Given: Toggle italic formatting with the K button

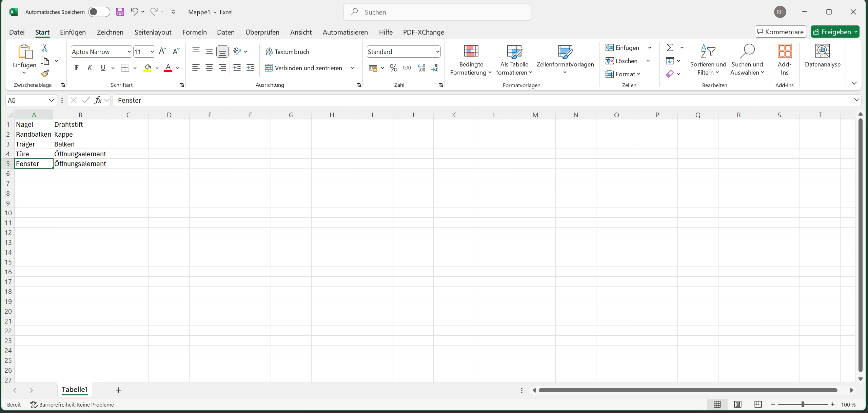Looking at the screenshot, I should 90,67.
